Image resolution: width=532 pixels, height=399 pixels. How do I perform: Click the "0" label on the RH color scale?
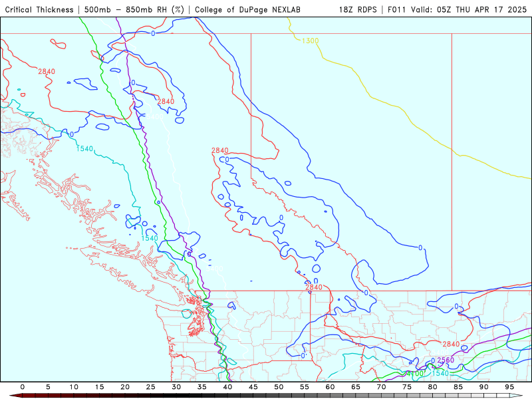[23, 387]
